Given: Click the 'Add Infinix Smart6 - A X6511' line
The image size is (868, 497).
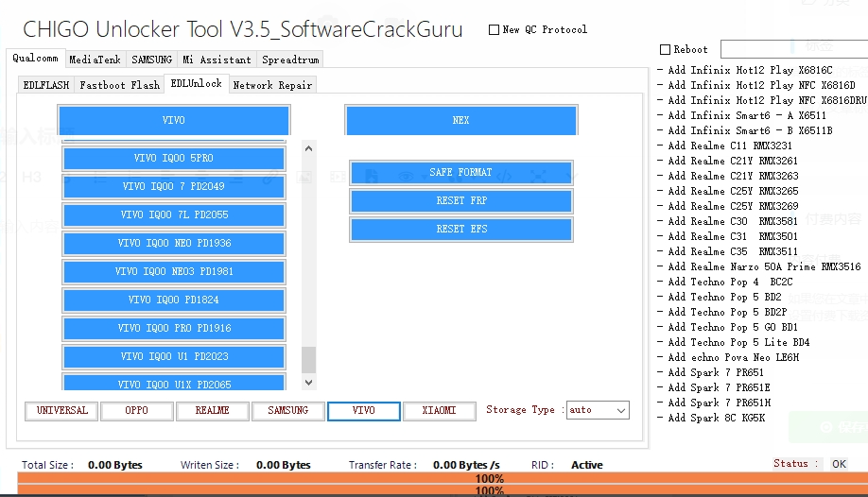Looking at the screenshot, I should [x=742, y=115].
